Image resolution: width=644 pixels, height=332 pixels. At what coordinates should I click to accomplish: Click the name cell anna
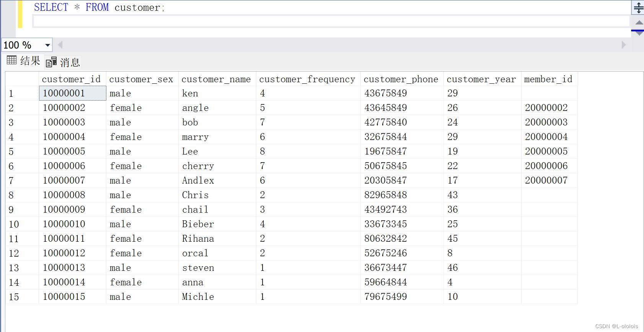click(x=217, y=282)
